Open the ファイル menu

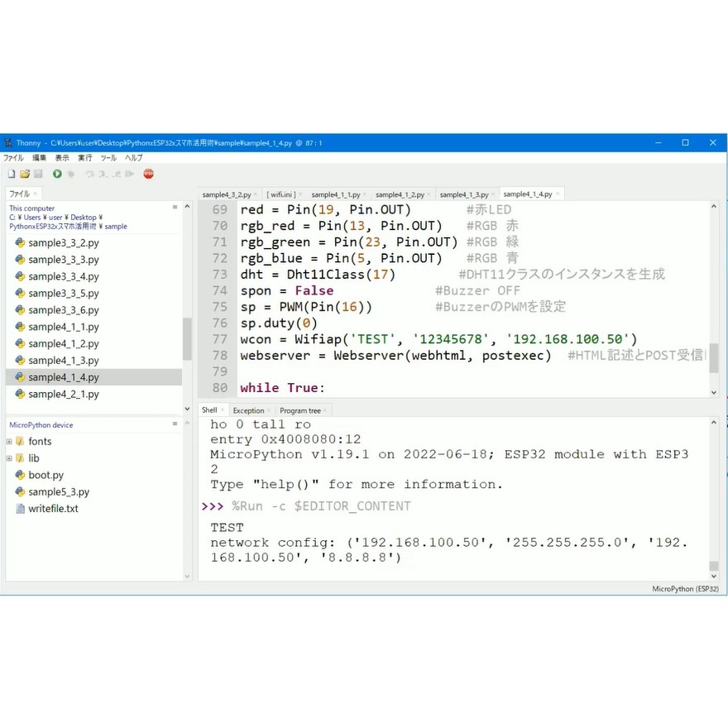coord(13,158)
